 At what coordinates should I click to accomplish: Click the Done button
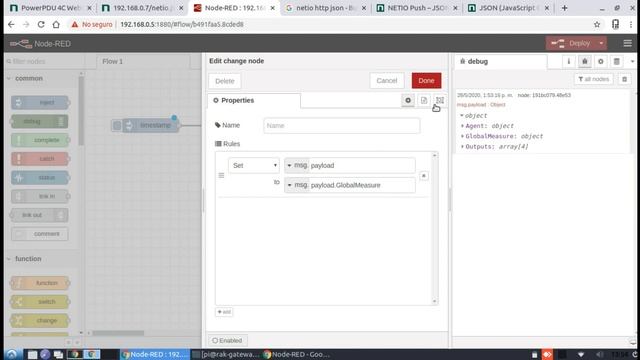click(x=426, y=80)
